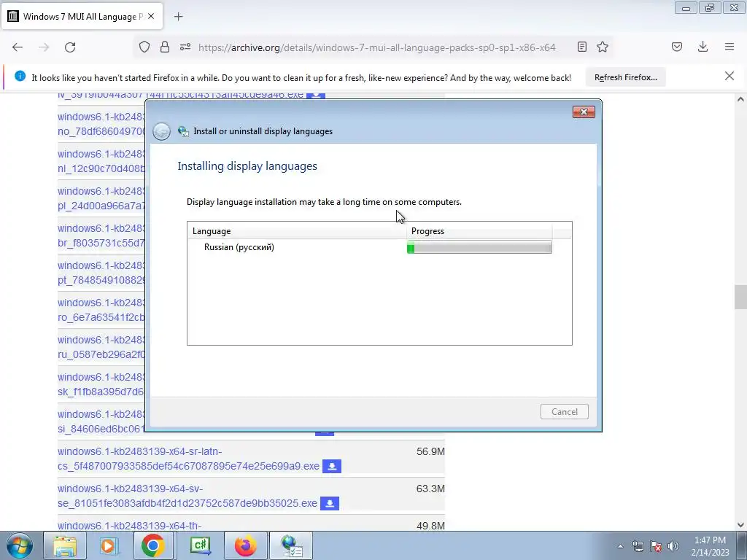Click the page scrollbar thumb
Image resolution: width=747 pixels, height=560 pixels.
(x=740, y=297)
